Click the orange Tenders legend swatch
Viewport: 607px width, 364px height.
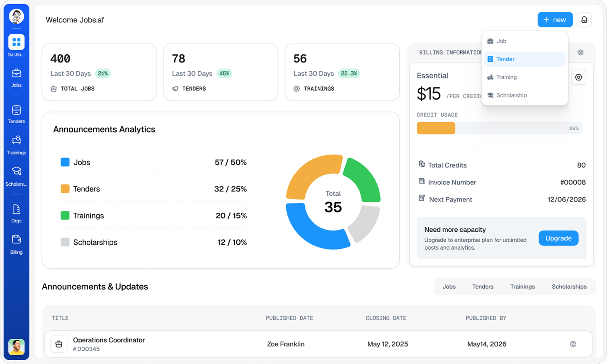tap(65, 189)
